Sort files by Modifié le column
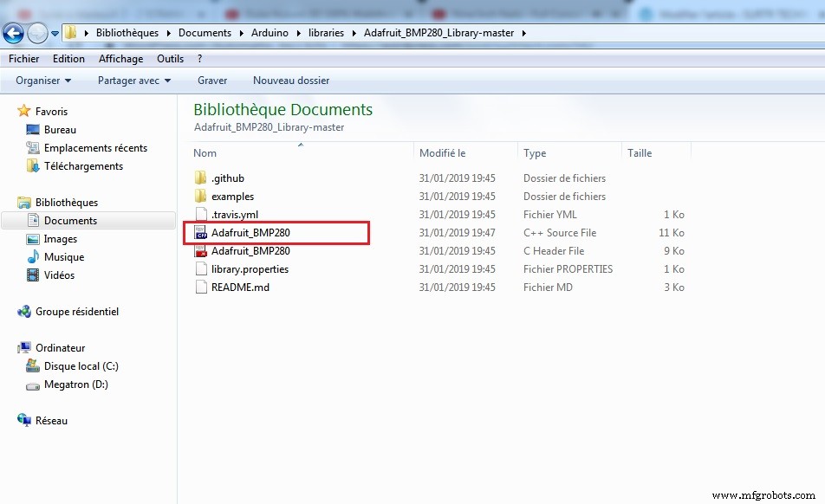Viewport: 825px width, 504px height. point(443,153)
